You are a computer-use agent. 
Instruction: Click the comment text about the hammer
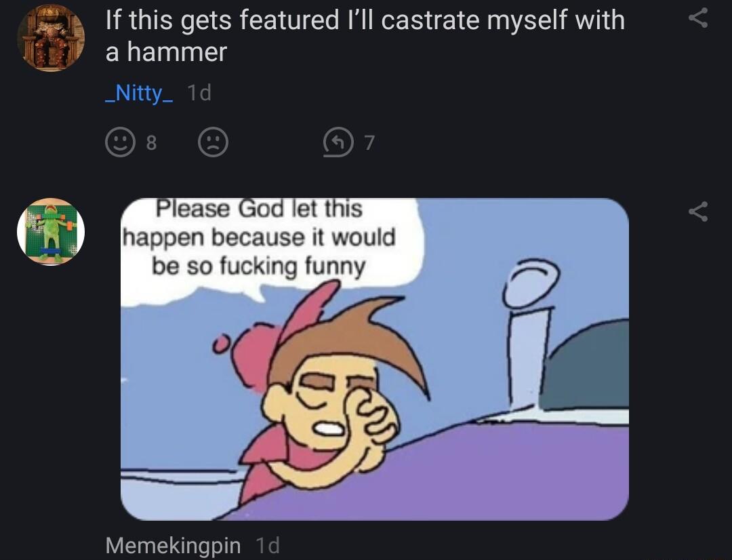[365, 35]
